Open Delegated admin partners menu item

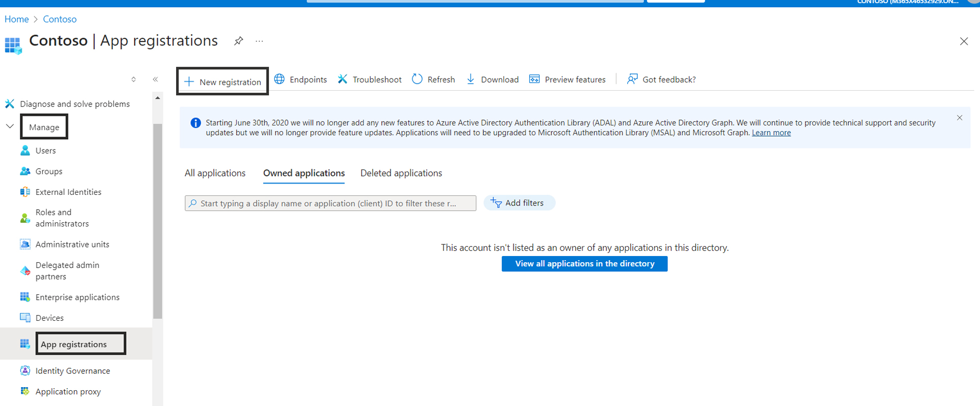tap(67, 271)
